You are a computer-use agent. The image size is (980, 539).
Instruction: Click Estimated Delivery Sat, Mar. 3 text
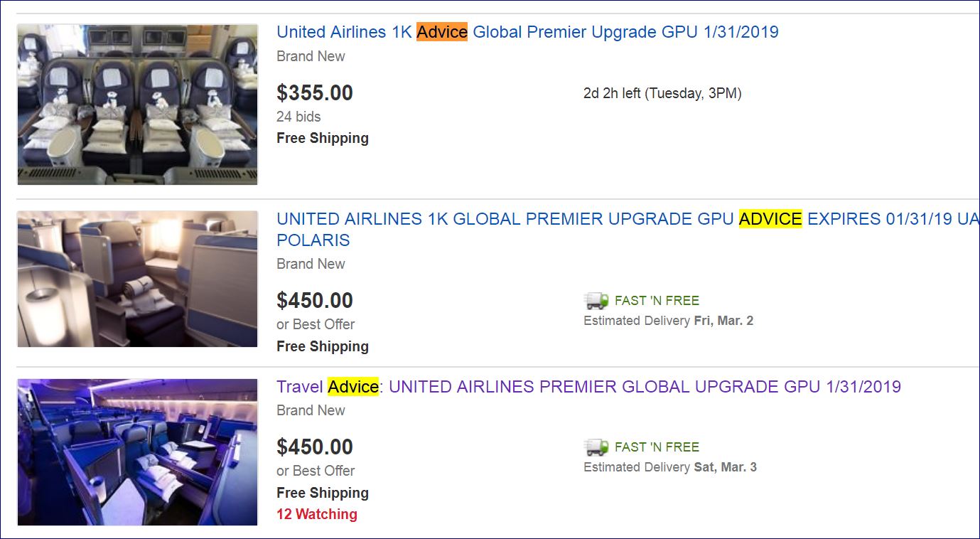(669, 467)
